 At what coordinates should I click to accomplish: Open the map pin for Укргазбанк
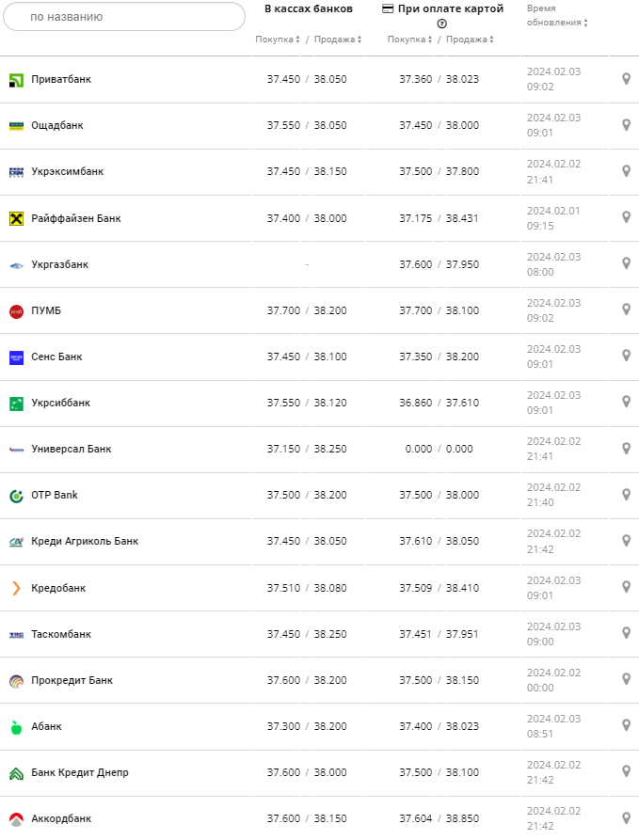coord(626,264)
